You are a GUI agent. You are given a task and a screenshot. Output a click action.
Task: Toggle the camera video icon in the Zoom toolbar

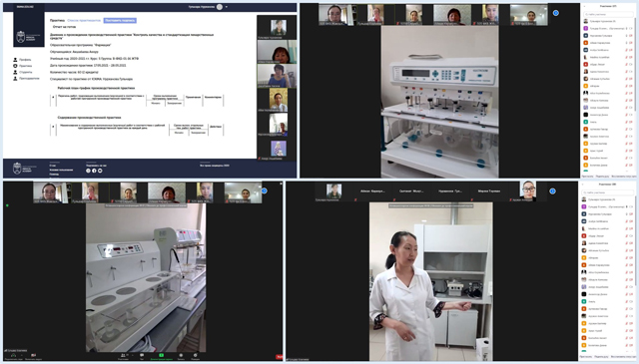(33, 355)
